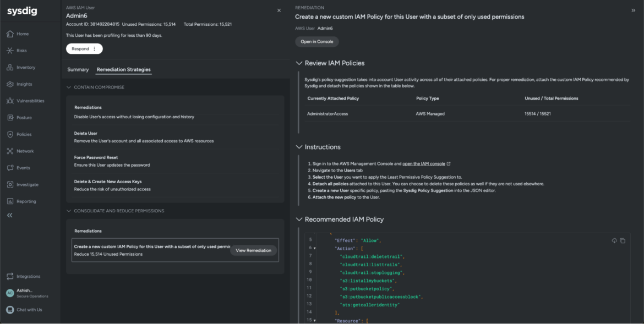Select Disable User's access remediation row
Viewport: 644px width, 324px height.
pyautogui.click(x=176, y=117)
